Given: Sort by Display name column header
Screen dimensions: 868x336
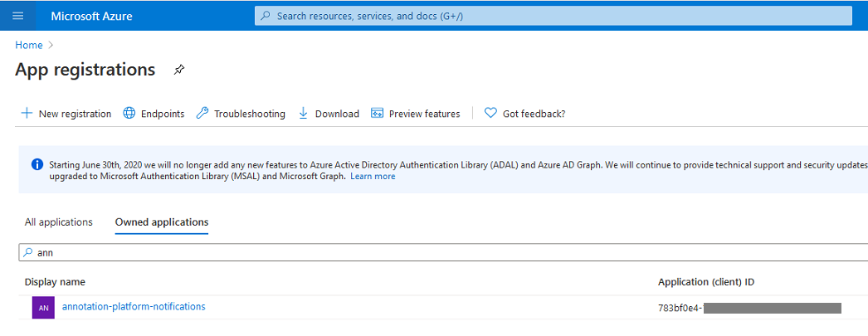Looking at the screenshot, I should (55, 282).
